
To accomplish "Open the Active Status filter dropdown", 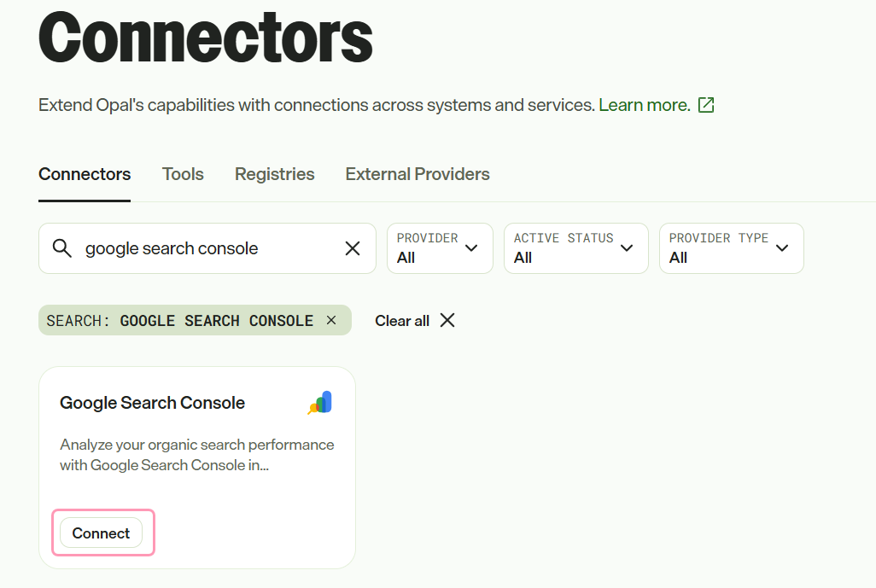I will (x=576, y=248).
